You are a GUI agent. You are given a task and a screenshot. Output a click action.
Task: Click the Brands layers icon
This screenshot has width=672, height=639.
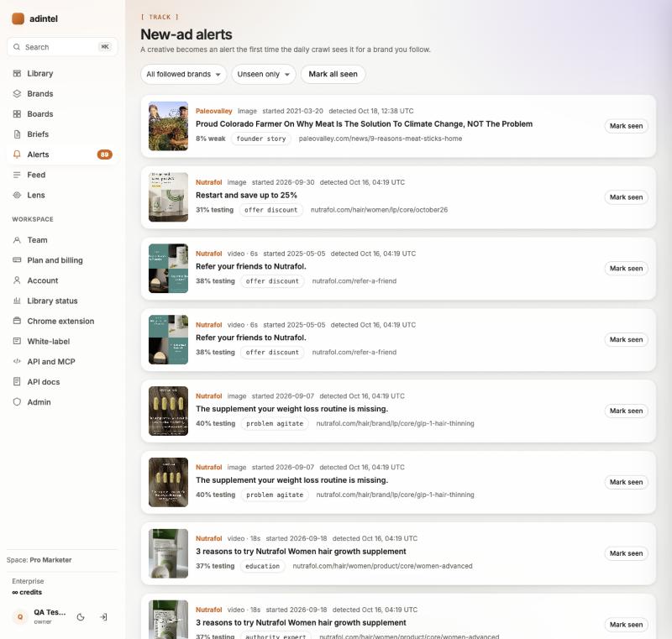click(x=17, y=93)
